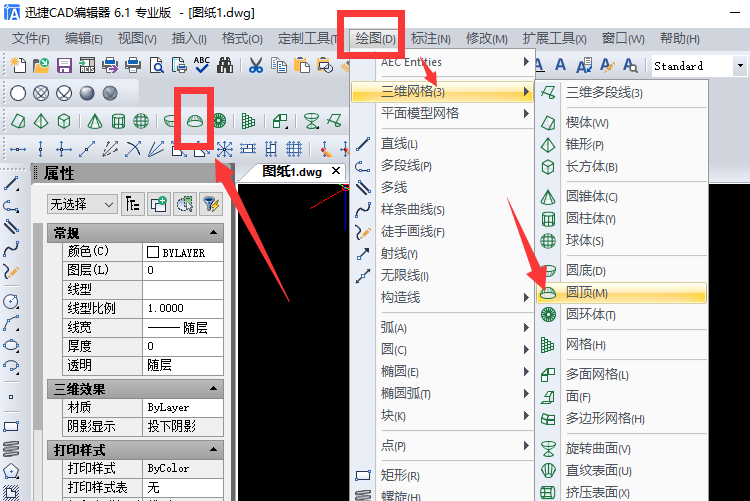Click the 材质 ByLayer value
Image resolution: width=750 pixels, height=501 pixels.
183,408
